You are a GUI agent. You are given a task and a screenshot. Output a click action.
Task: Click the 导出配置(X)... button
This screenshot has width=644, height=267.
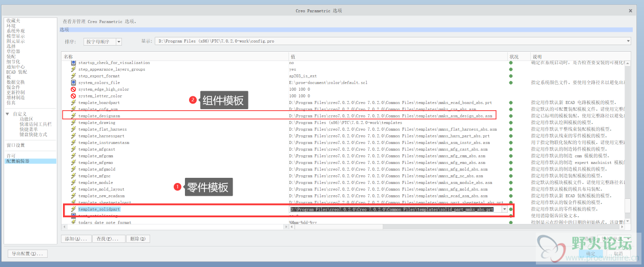(x=28, y=253)
